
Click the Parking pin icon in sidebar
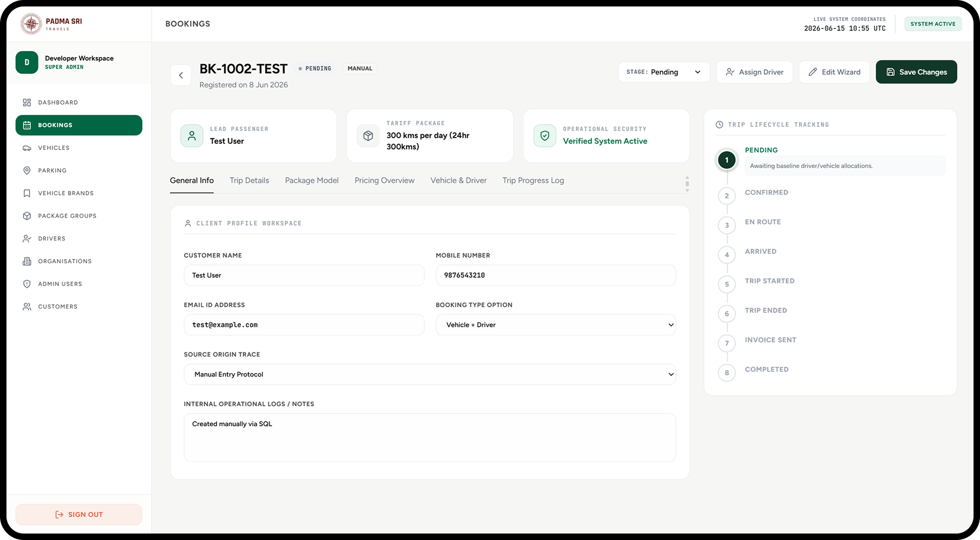tap(27, 170)
